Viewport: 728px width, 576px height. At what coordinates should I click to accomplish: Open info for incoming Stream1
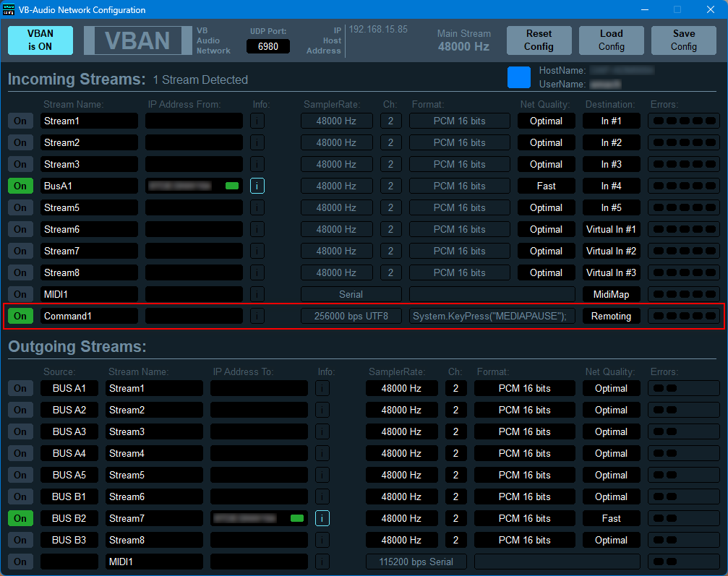[257, 121]
